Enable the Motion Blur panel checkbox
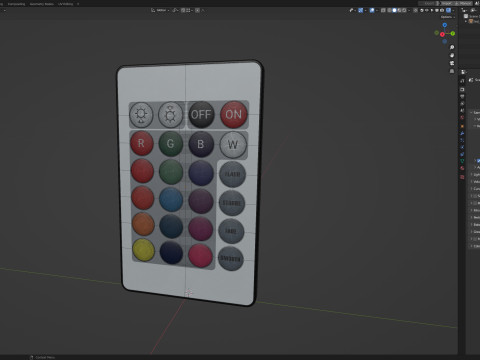The image size is (480, 360). (x=476, y=203)
